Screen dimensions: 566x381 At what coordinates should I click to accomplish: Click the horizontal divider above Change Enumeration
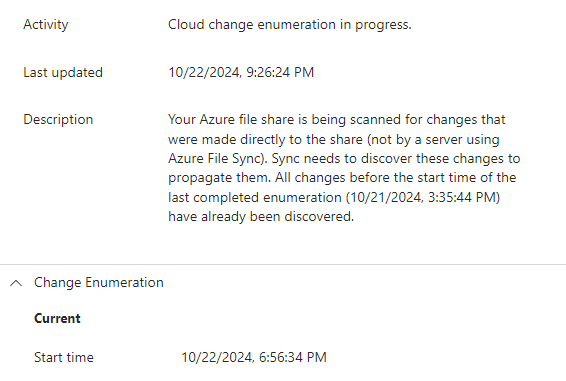[x=283, y=264]
